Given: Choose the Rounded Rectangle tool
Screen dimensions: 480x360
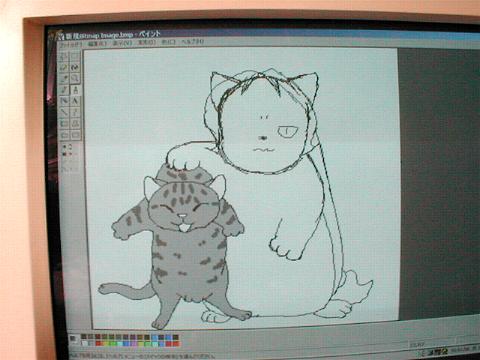Looking at the screenshot, I should pyautogui.click(x=76, y=135).
